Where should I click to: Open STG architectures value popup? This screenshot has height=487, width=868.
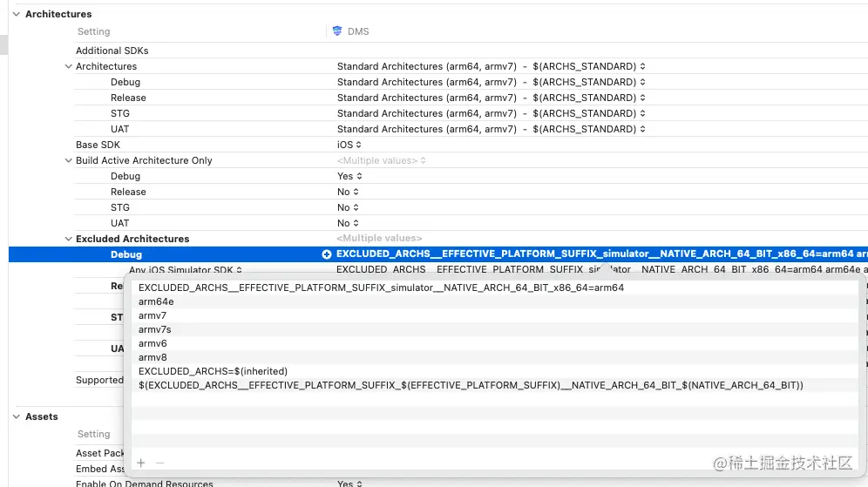click(x=491, y=113)
